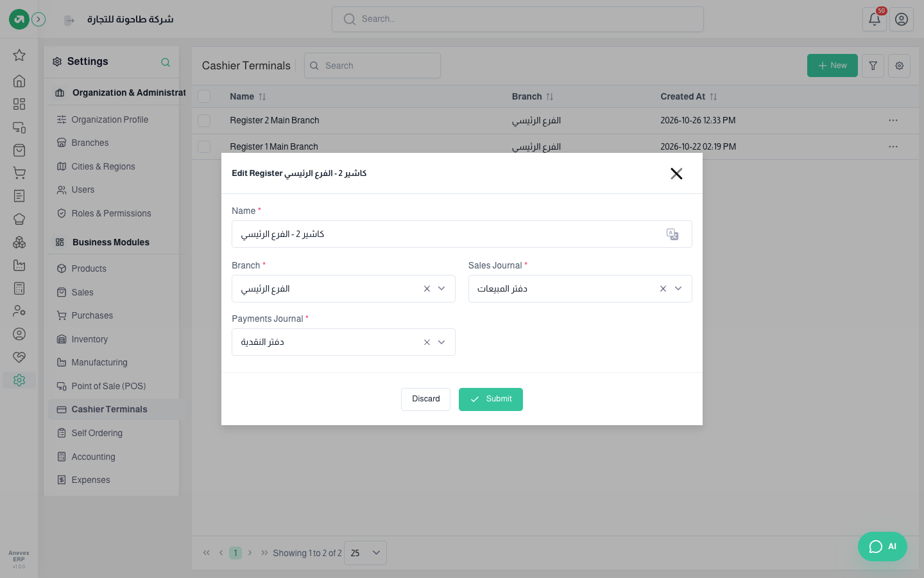924x578 pixels.
Task: Click the settings panel search icon
Action: [166, 62]
